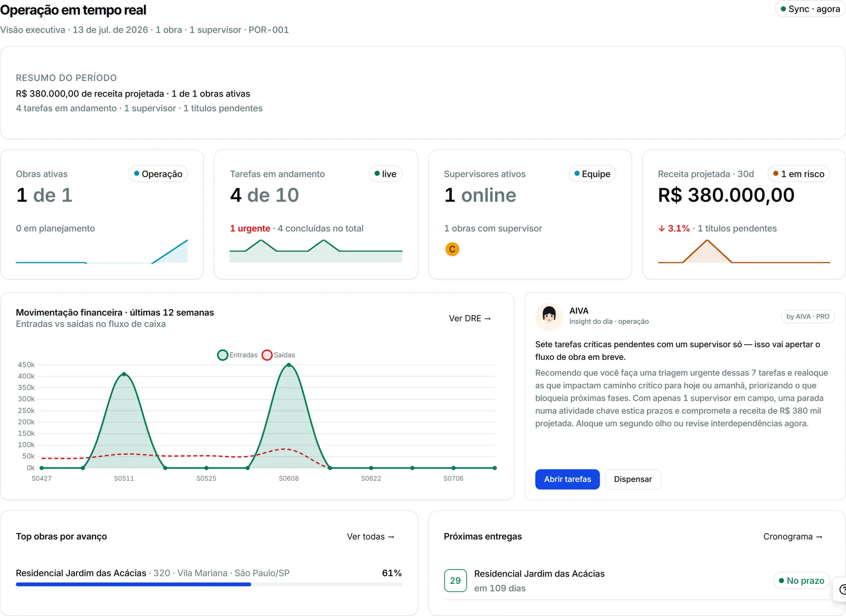Click the Abrir tarefas button
This screenshot has width=846, height=616.
pos(567,479)
